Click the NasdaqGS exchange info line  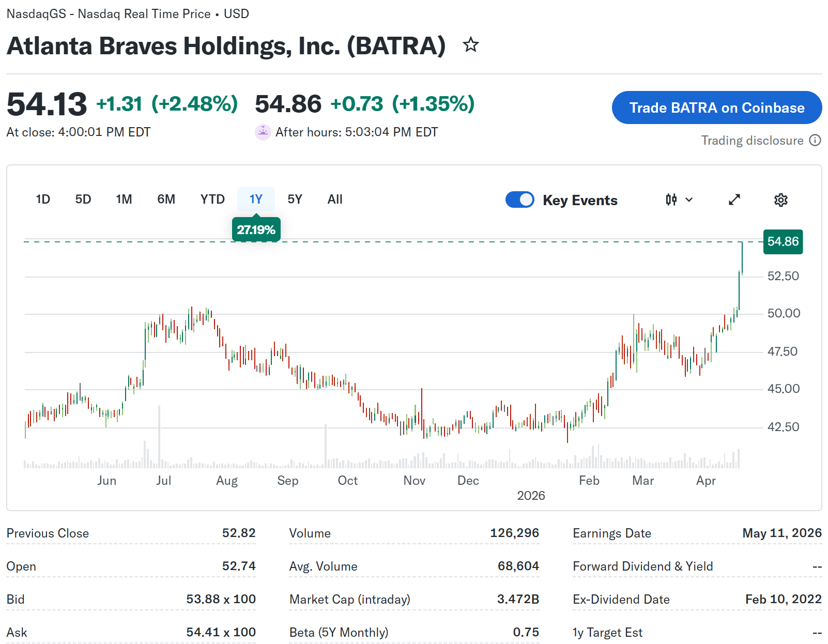point(128,14)
